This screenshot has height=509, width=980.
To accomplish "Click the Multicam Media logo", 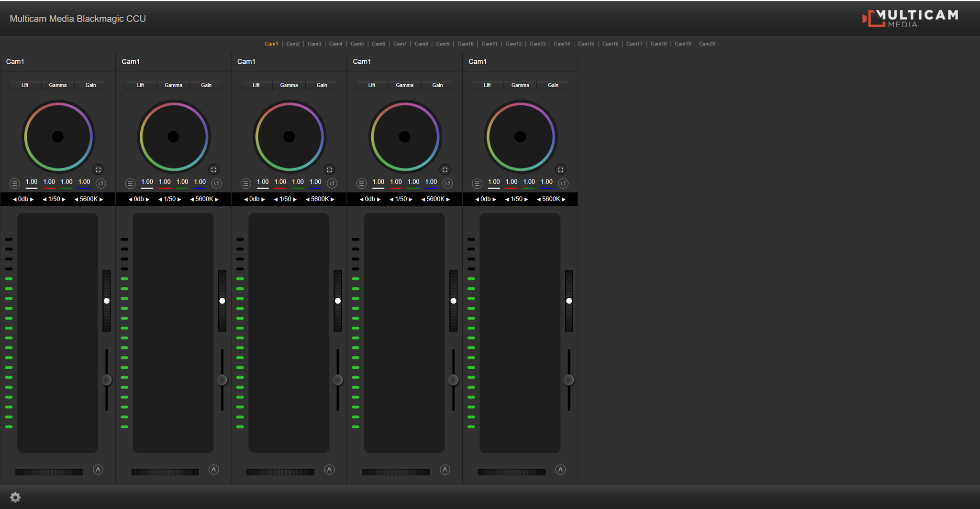I will pyautogui.click(x=910, y=19).
